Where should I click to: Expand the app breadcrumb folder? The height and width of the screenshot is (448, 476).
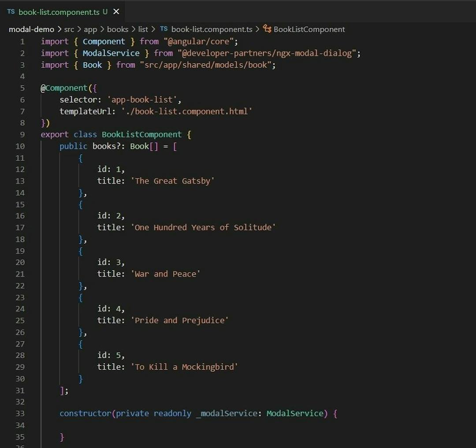(90, 30)
